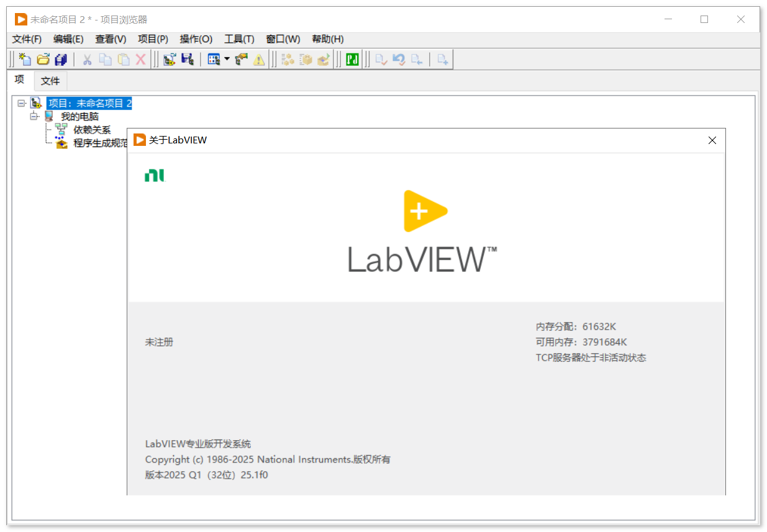Open the 编辑(E) menu
767x532 pixels.
pyautogui.click(x=68, y=39)
